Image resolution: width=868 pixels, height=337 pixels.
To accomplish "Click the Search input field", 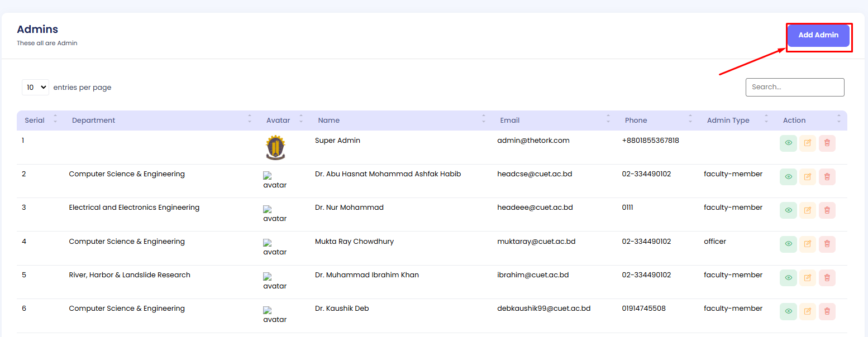I will [794, 87].
